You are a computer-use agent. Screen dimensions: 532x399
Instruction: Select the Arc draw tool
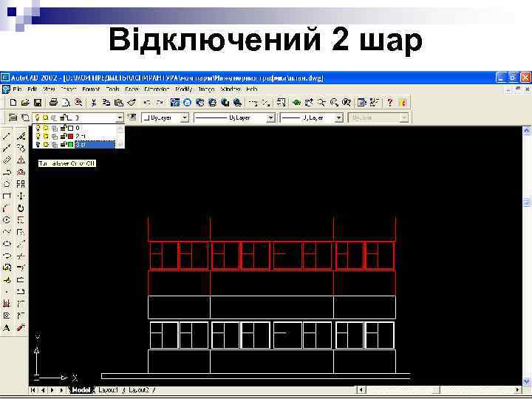(x=7, y=208)
